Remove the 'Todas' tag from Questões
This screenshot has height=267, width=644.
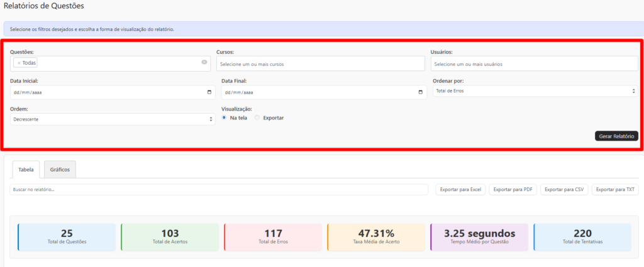pyautogui.click(x=19, y=63)
